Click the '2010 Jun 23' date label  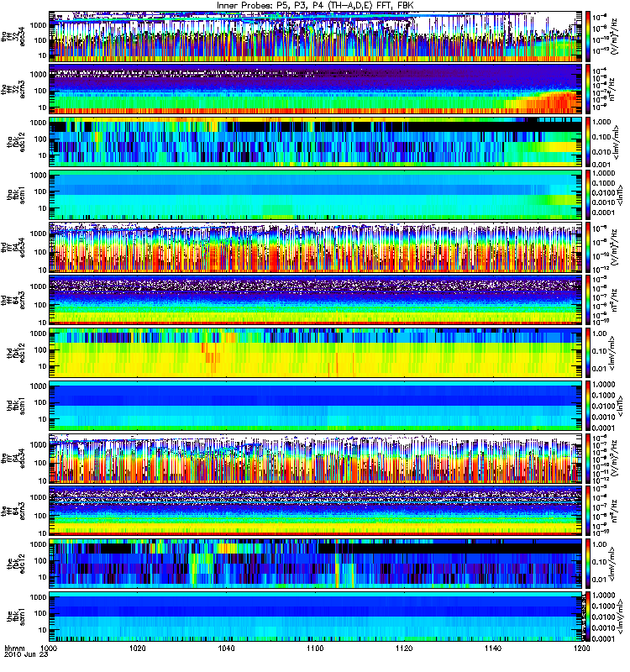[x=26, y=655]
